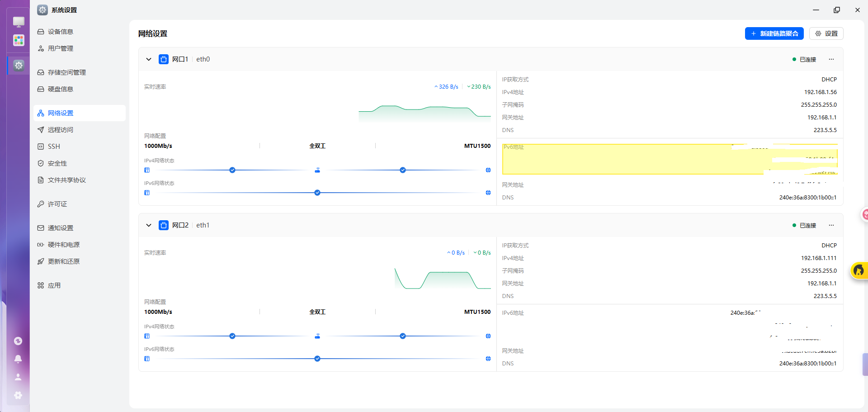Open 设备信息 in sidebar

61,32
